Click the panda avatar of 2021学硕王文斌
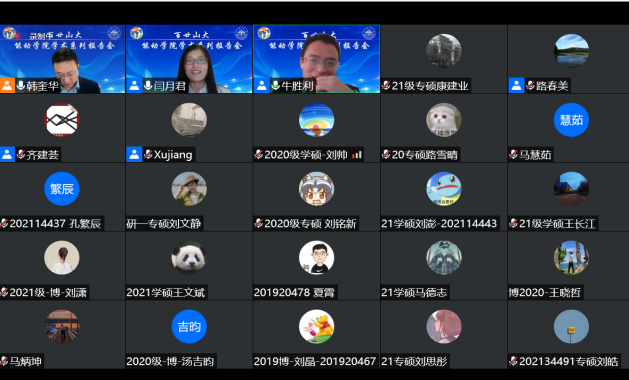The width and height of the screenshot is (629, 380). point(189,258)
